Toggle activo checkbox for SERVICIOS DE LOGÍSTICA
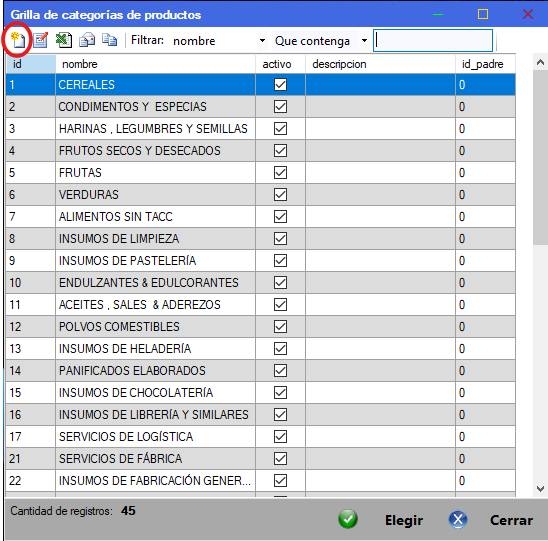The image size is (548, 541). coord(280,437)
